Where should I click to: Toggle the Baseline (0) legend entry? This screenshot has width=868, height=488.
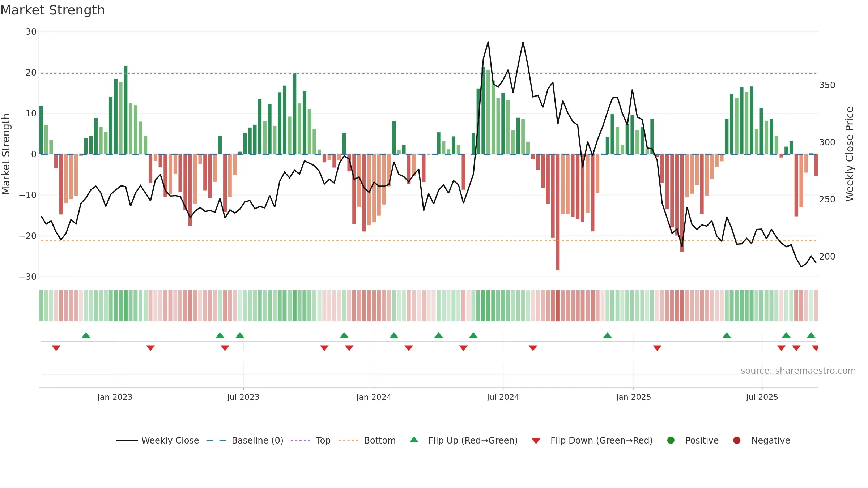[x=245, y=440]
